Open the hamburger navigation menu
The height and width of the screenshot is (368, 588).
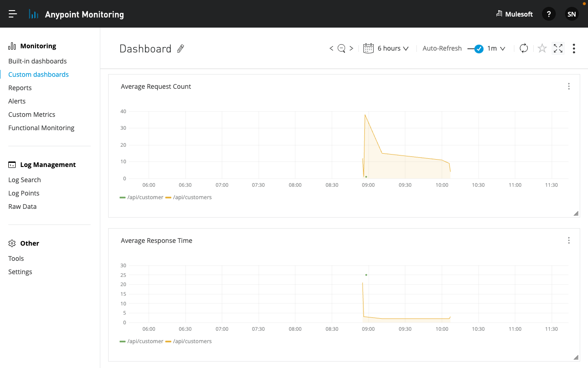(12, 13)
